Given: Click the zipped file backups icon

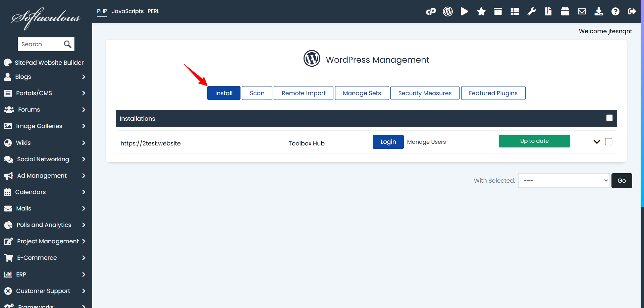Looking at the screenshot, I should point(548,12).
